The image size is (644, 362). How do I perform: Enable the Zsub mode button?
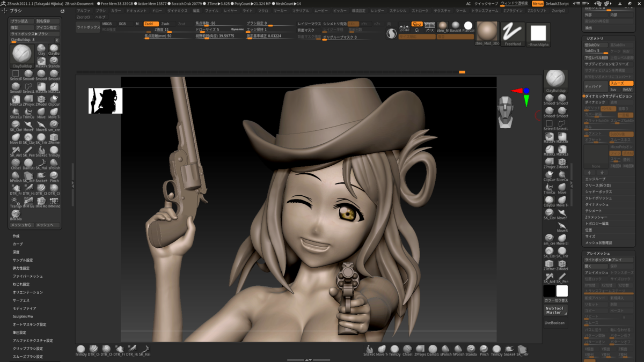tap(166, 24)
